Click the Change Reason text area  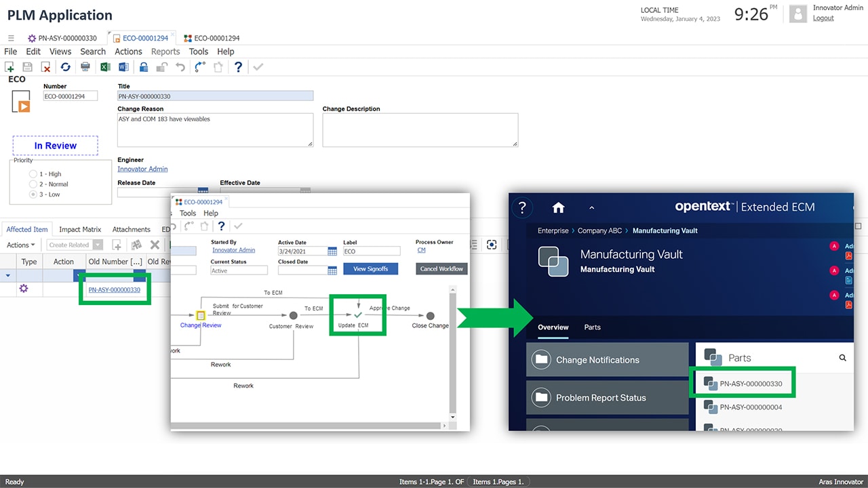pos(215,129)
